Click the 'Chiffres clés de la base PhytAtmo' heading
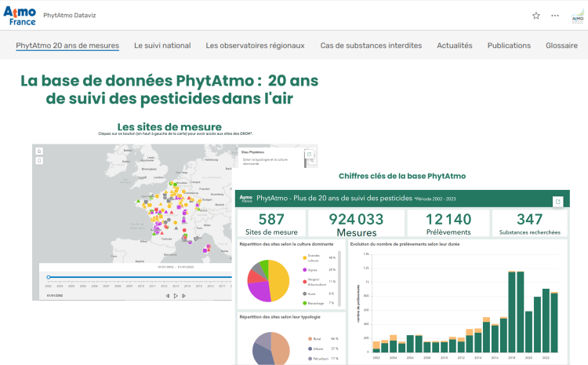The image size is (588, 365). coord(402,176)
